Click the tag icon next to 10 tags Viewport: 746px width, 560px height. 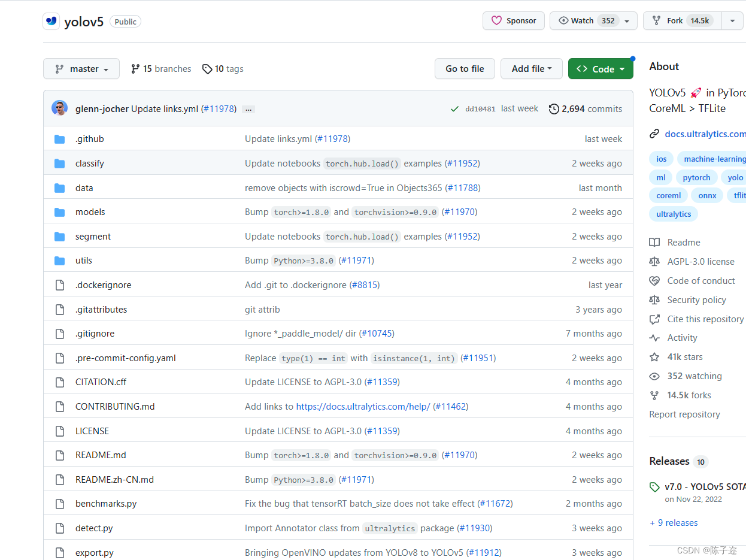(207, 69)
